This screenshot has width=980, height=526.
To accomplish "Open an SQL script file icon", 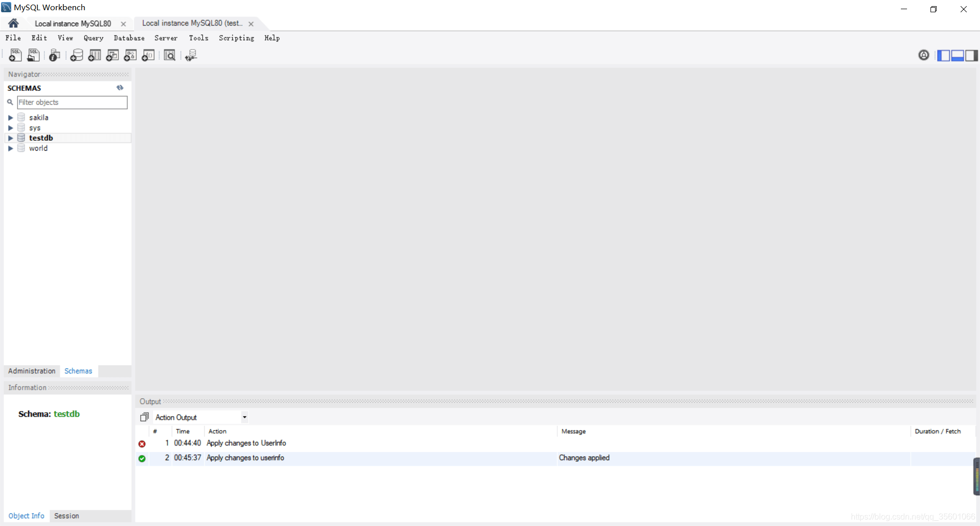I will [x=34, y=55].
